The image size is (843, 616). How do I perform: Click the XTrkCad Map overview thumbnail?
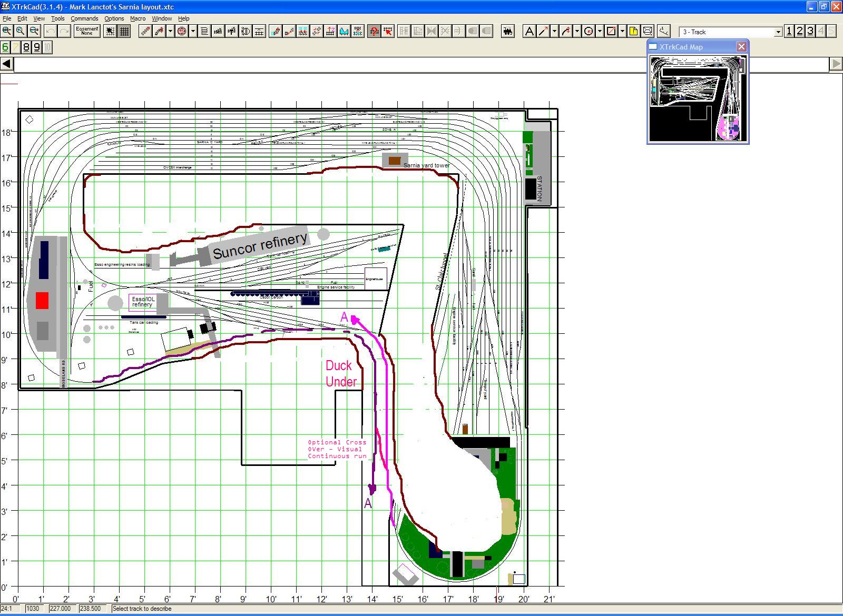(x=698, y=98)
